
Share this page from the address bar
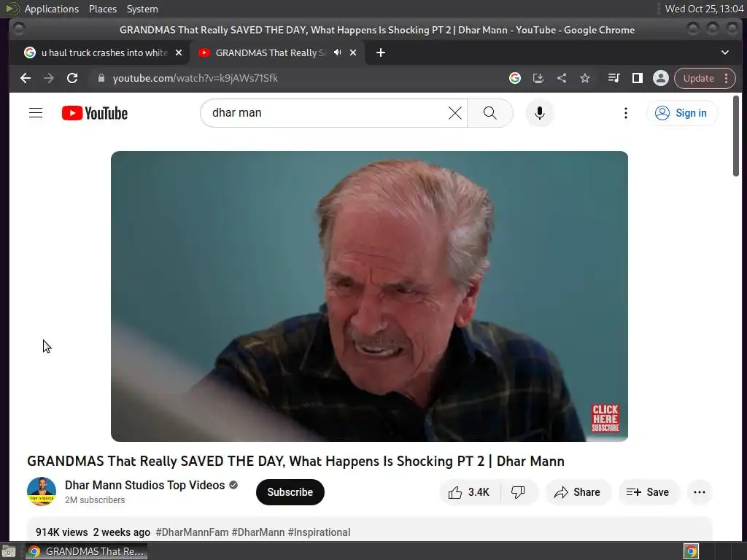click(562, 78)
